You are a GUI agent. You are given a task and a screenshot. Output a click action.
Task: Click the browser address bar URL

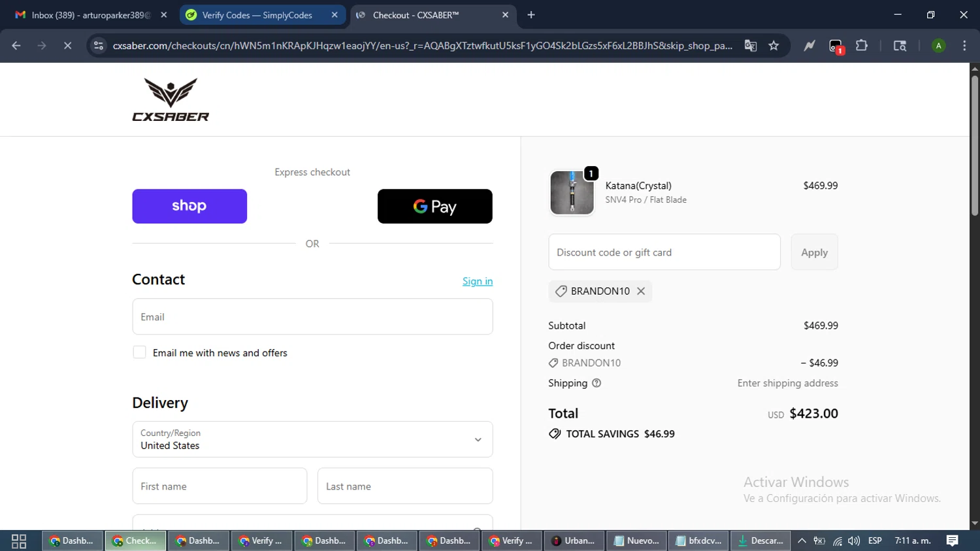(422, 46)
